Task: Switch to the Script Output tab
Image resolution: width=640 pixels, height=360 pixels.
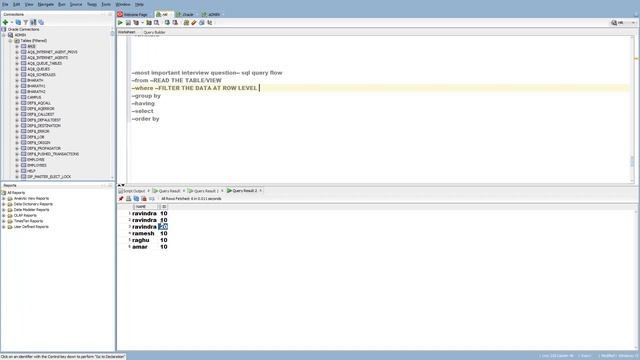Action: [x=132, y=191]
